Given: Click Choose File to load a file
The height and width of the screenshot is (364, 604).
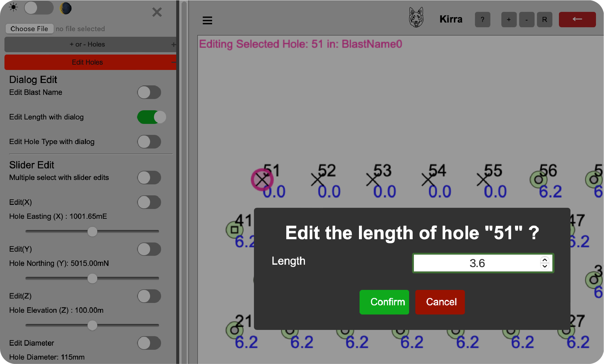Looking at the screenshot, I should tap(29, 28).
